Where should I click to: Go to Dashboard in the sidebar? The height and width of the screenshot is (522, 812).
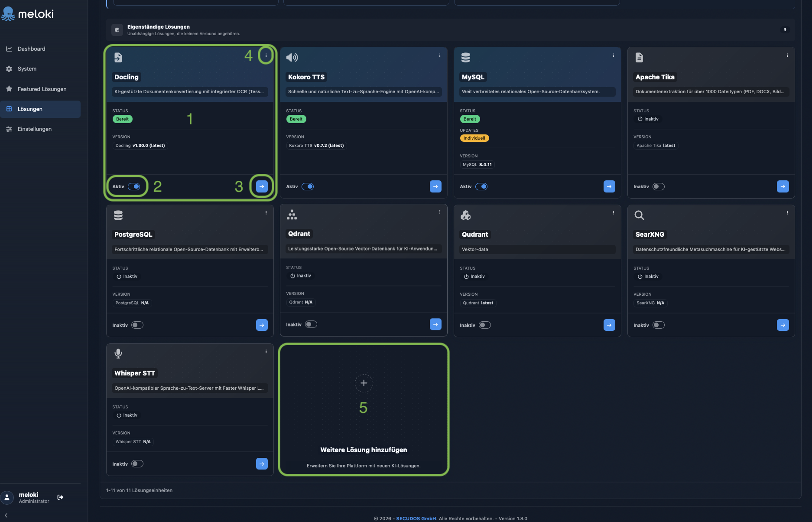tap(40, 49)
